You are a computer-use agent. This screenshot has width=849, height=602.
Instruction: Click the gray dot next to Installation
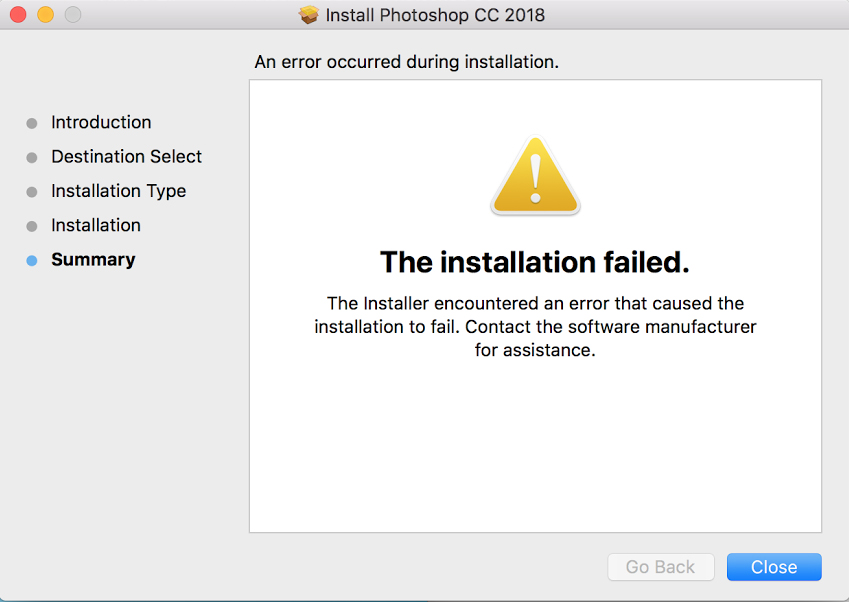coord(33,225)
